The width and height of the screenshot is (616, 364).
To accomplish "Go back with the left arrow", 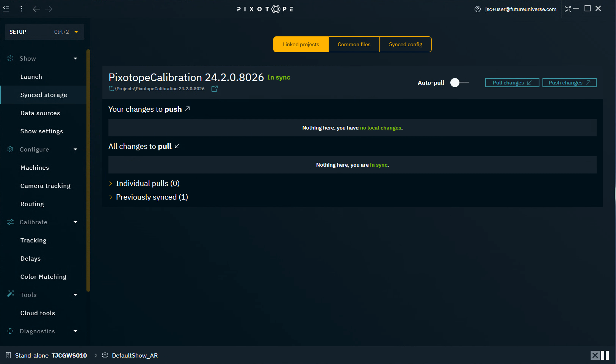I will pyautogui.click(x=36, y=9).
